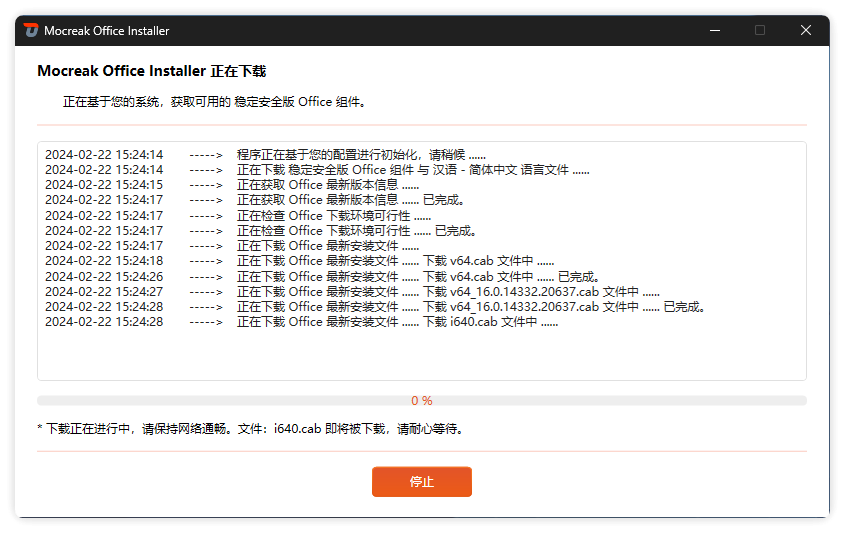Image resolution: width=845 pixels, height=533 pixels.
Task: Click the status note 下载正在进行中，请保持网络通畅
Action: tap(250, 429)
